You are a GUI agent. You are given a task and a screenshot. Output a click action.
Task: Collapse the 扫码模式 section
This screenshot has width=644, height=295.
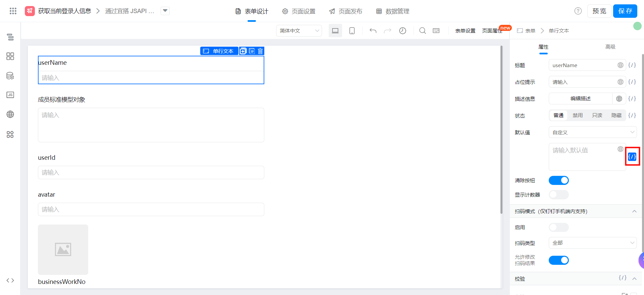click(634, 211)
